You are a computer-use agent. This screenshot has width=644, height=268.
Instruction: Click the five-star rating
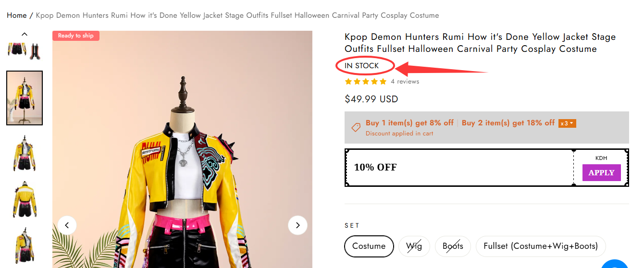(x=366, y=82)
